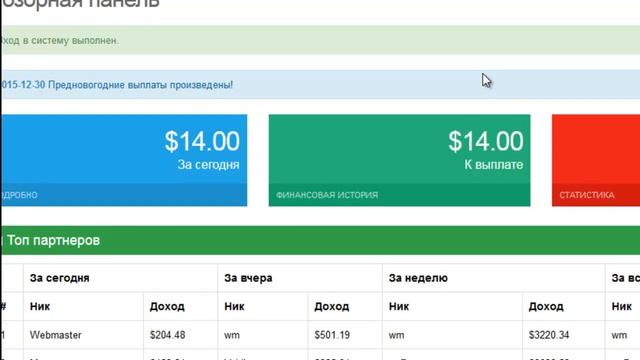Open the 'Финансовая история' link on green card
Screen dimensions: 640x360
pos(327,195)
